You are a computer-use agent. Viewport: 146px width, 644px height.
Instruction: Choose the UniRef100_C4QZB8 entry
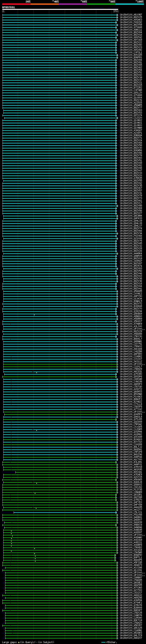click(131, 351)
